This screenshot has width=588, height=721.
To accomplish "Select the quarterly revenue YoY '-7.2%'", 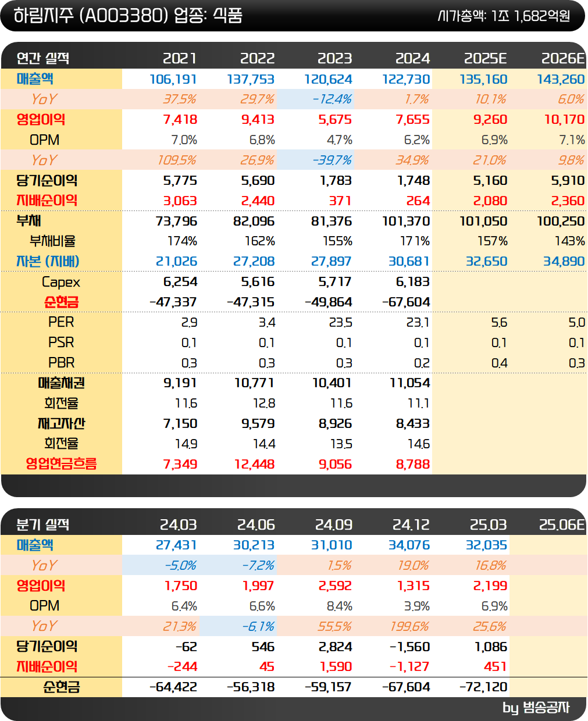I will 258,566.
